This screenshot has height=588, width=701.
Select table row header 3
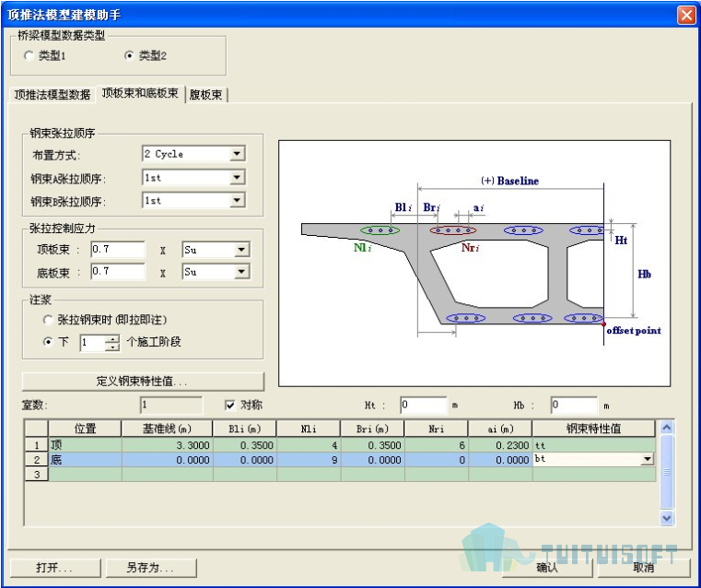tap(37, 475)
